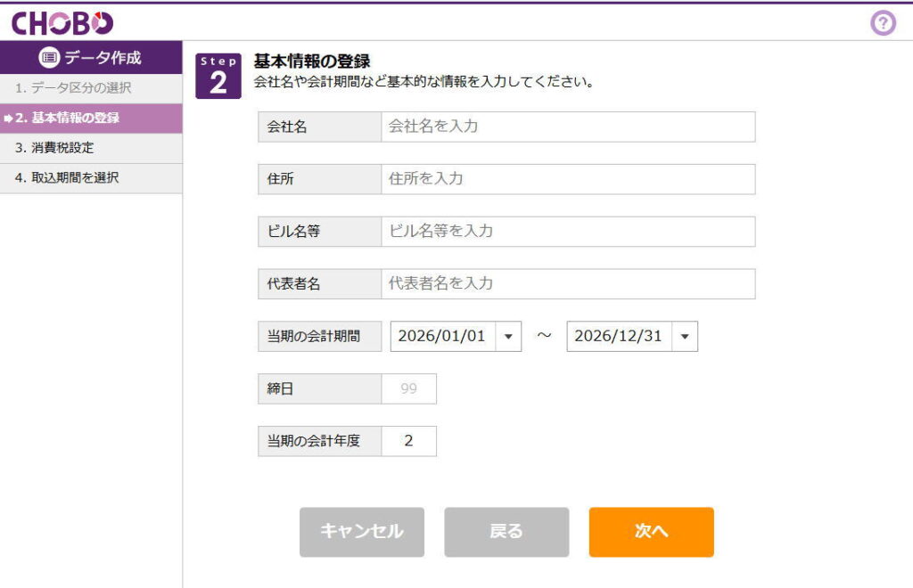This screenshot has width=913, height=588.
Task: Focus the ビル名等 input field
Action: pos(567,232)
